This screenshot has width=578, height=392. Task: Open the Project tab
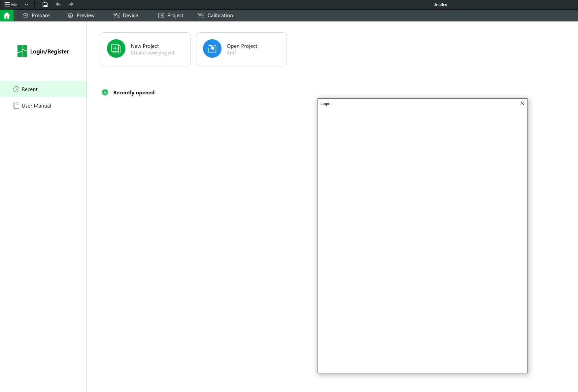(x=171, y=16)
